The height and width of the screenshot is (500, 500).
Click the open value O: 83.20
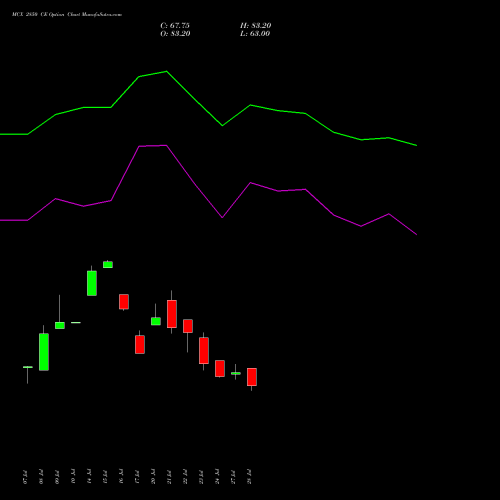(x=175, y=34)
